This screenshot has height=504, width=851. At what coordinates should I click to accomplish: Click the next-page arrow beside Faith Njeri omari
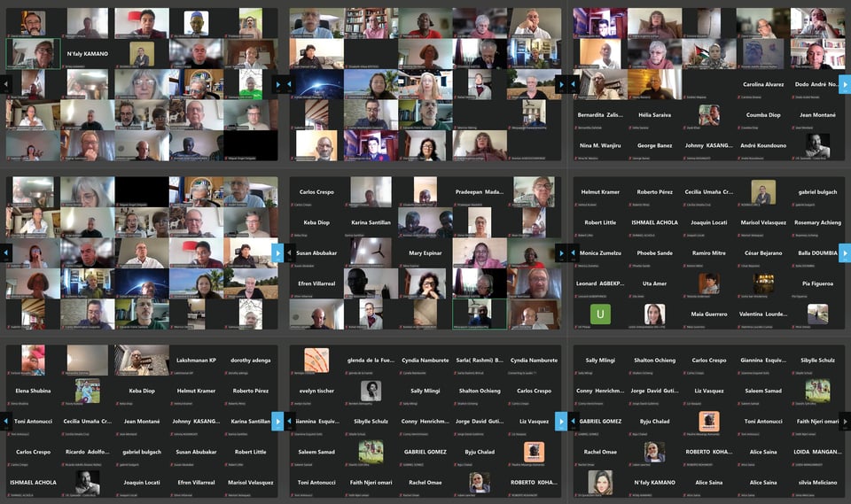tap(844, 421)
